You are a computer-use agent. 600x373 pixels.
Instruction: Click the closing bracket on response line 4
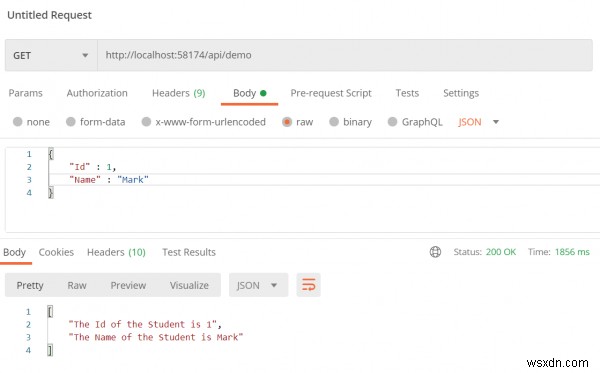(x=50, y=350)
